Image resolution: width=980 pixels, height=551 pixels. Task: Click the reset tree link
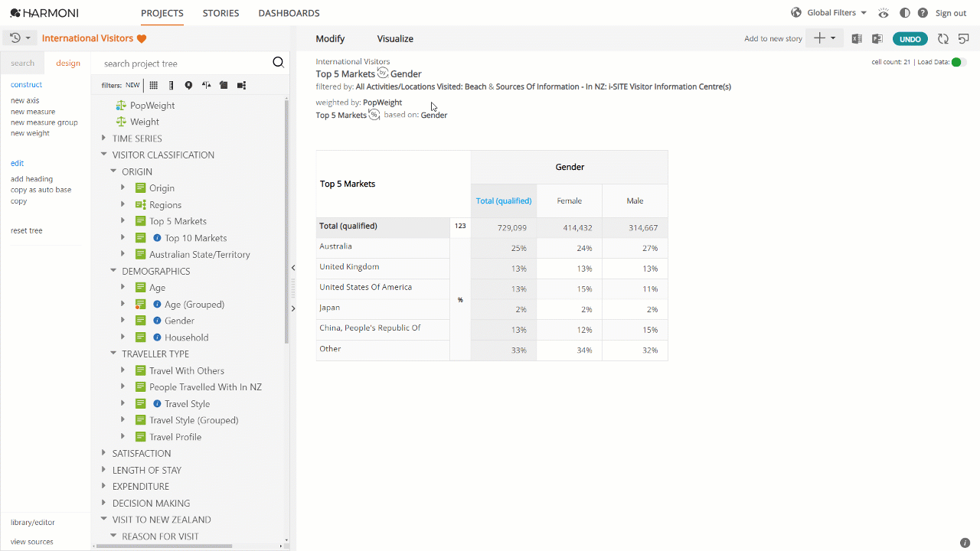(x=27, y=230)
